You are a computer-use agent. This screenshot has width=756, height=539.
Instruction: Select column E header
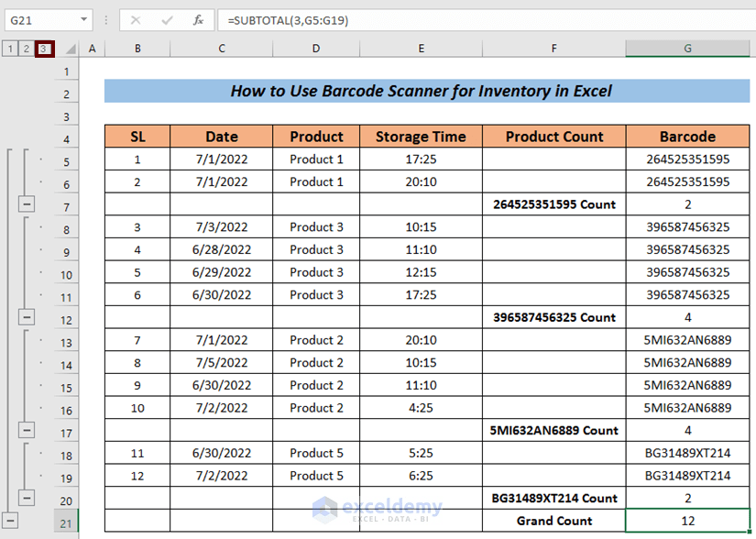click(x=421, y=49)
